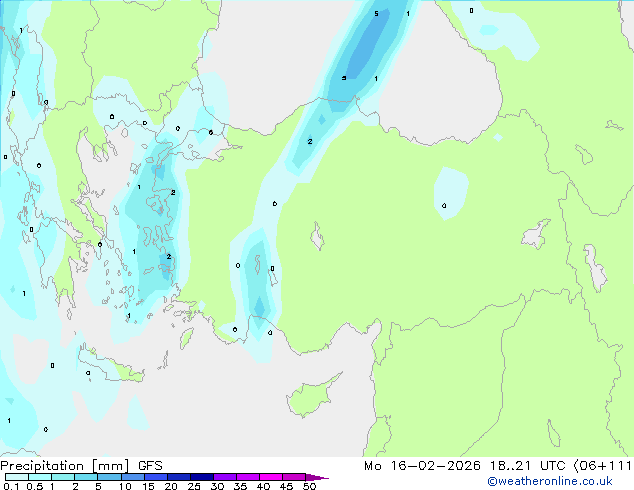Click the island of Cyprus on map

pos(311,396)
